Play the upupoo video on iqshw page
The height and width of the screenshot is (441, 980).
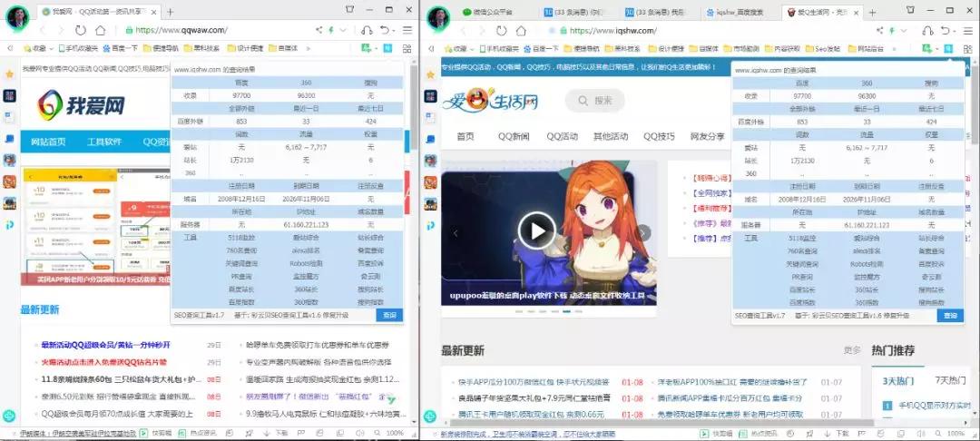[x=537, y=230]
